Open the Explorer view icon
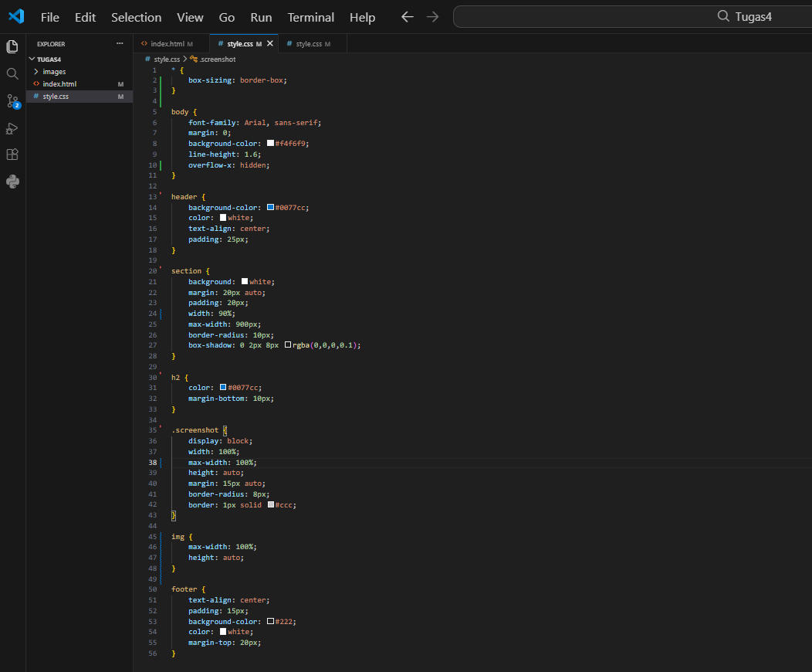Viewport: 812px width, 672px height. click(12, 46)
